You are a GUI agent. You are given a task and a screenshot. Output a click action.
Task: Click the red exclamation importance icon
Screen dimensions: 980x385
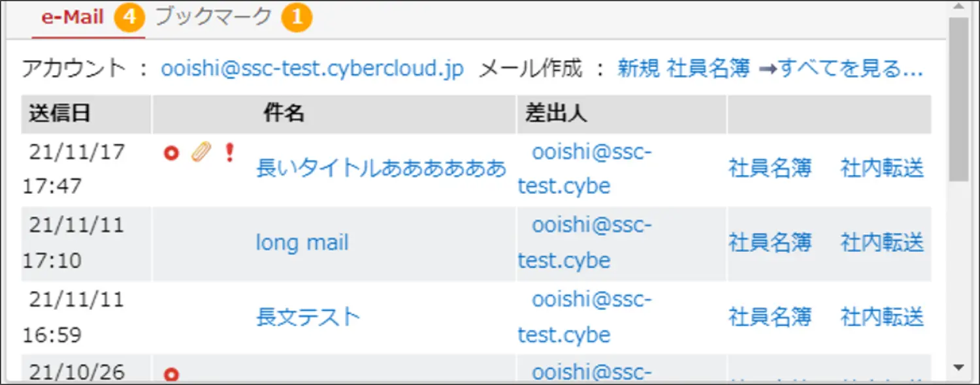click(229, 153)
